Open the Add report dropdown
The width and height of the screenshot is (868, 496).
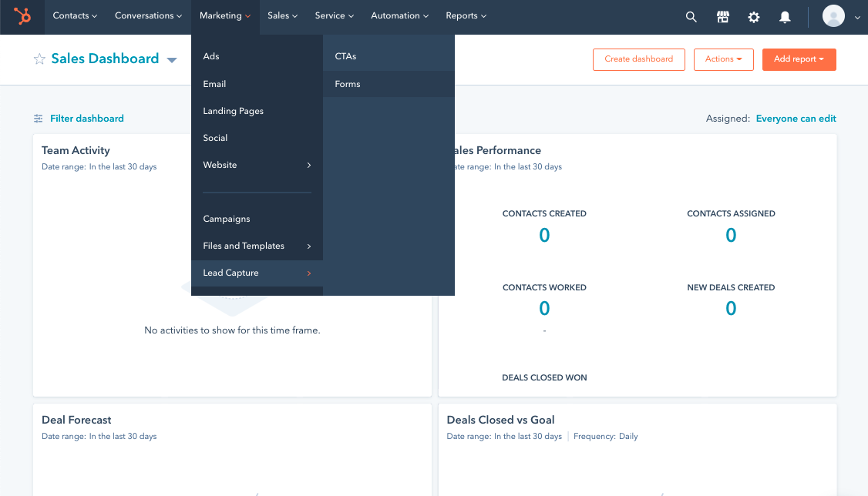click(x=799, y=59)
